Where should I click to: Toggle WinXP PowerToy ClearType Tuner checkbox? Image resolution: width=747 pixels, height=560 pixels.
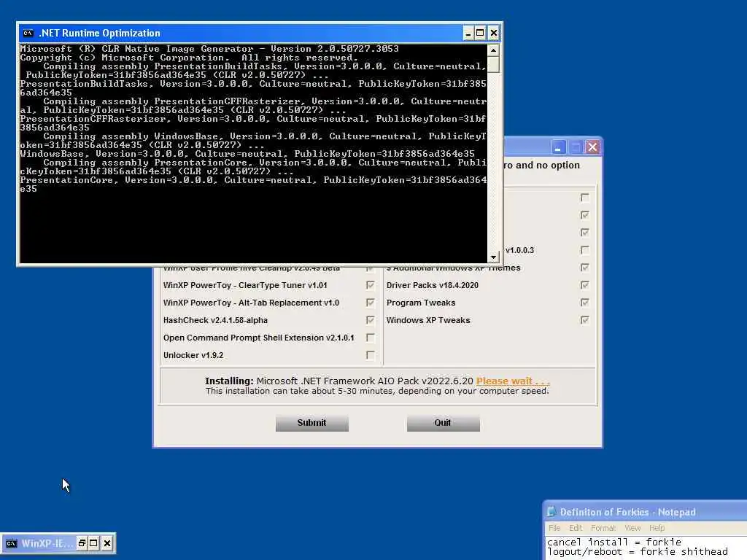[370, 285]
